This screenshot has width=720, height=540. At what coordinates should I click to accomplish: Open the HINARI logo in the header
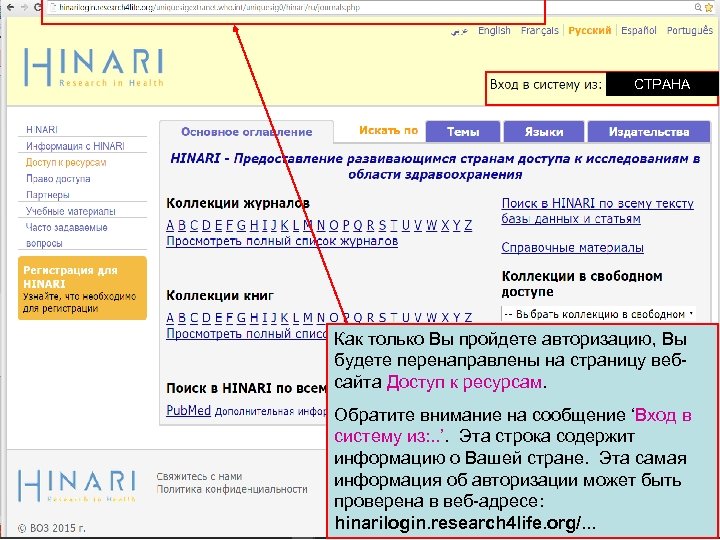94,67
